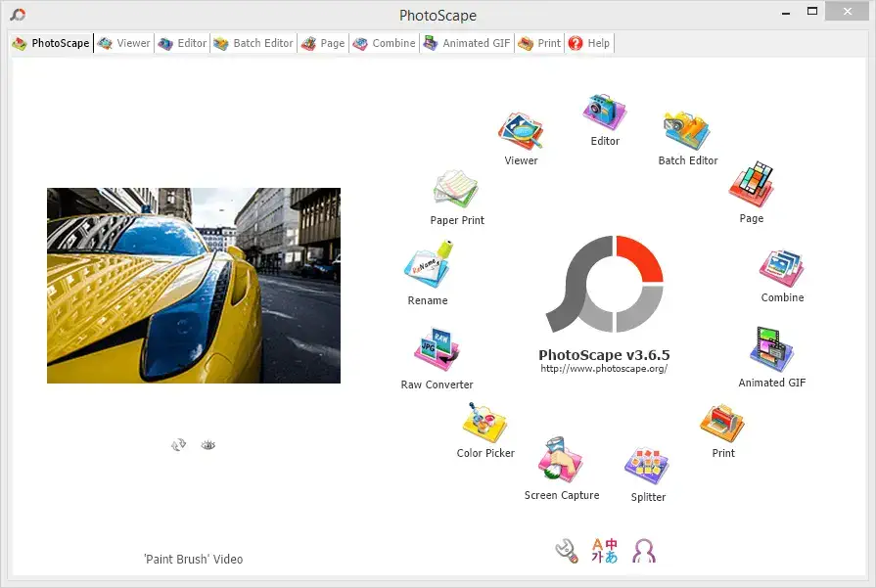Switch to the Batch Editor tab

tap(253, 43)
